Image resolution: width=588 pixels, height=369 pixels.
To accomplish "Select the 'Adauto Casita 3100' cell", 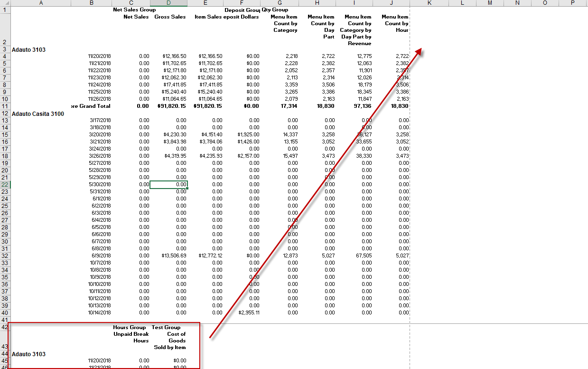I will coord(37,114).
